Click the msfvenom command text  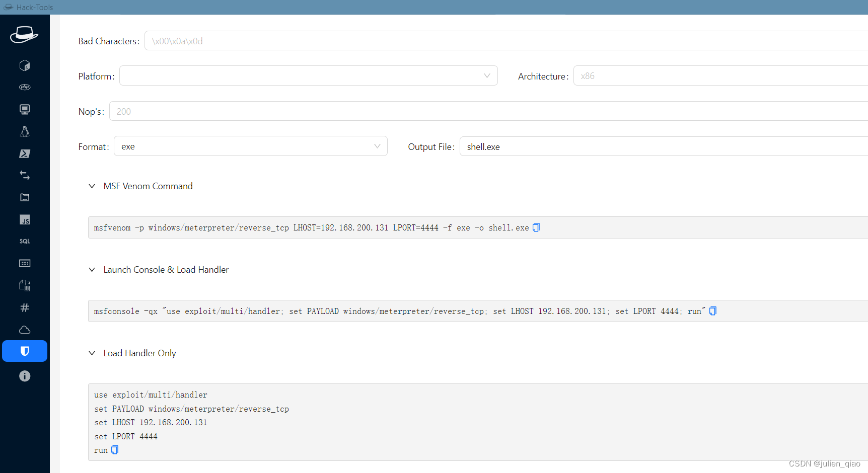(311, 228)
